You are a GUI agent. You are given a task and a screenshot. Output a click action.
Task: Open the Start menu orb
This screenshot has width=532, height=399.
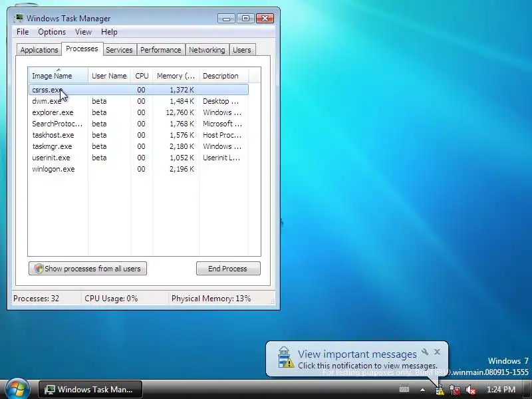click(x=18, y=389)
